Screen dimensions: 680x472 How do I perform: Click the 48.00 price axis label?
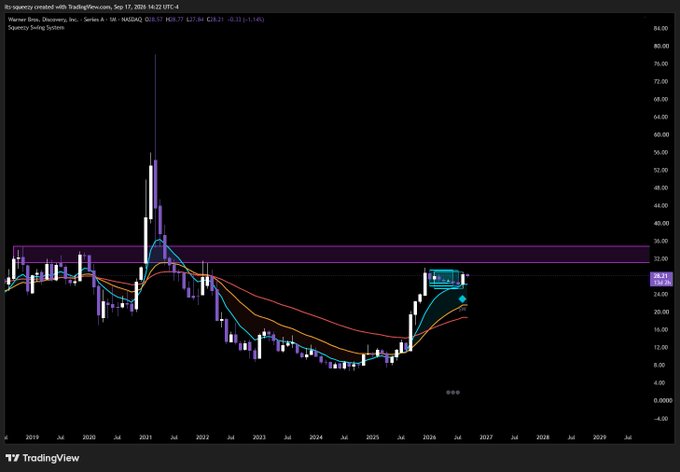coord(661,188)
